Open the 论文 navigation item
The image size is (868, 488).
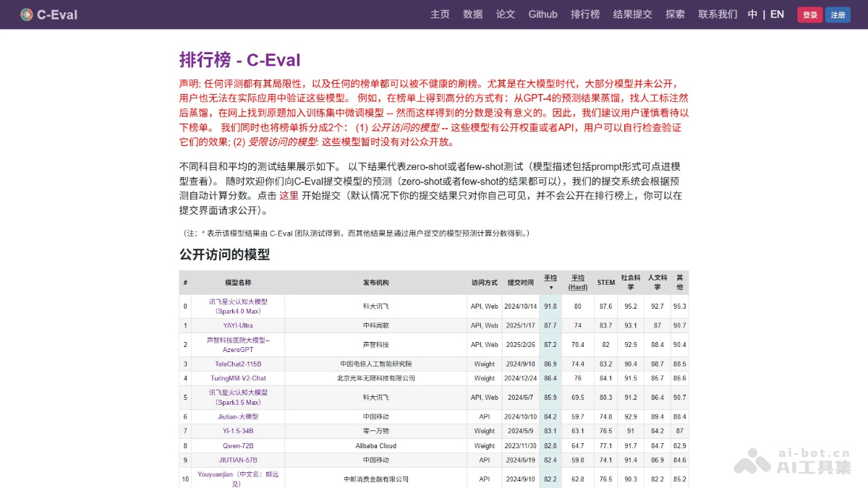(x=505, y=14)
